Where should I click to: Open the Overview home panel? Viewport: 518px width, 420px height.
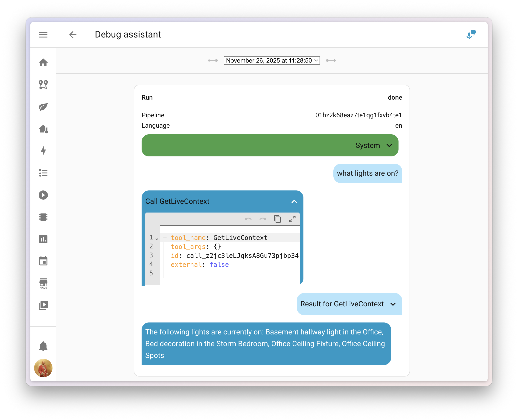tap(43, 63)
